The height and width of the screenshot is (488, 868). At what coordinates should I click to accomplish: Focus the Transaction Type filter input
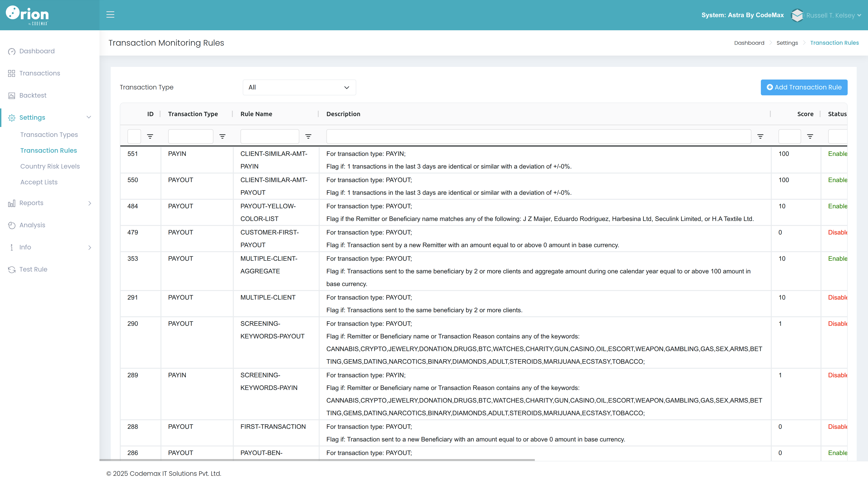click(x=190, y=136)
